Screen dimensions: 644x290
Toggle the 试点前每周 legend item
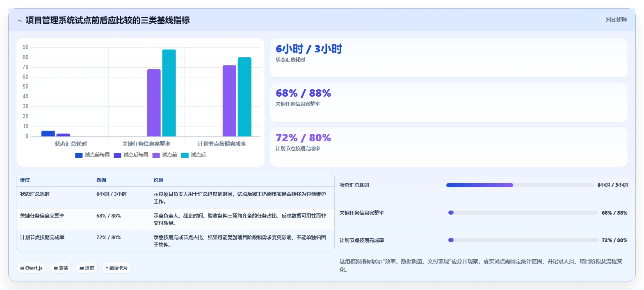pyautogui.click(x=92, y=155)
